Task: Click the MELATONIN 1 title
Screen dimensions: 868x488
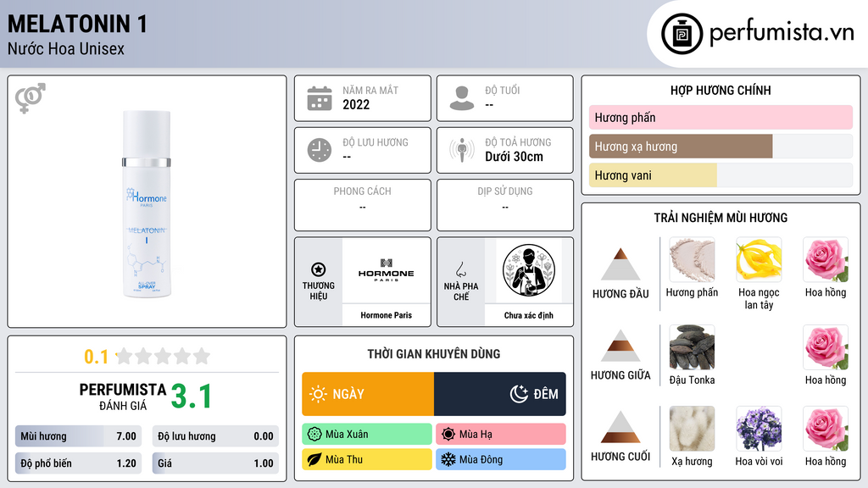Action: 77,25
